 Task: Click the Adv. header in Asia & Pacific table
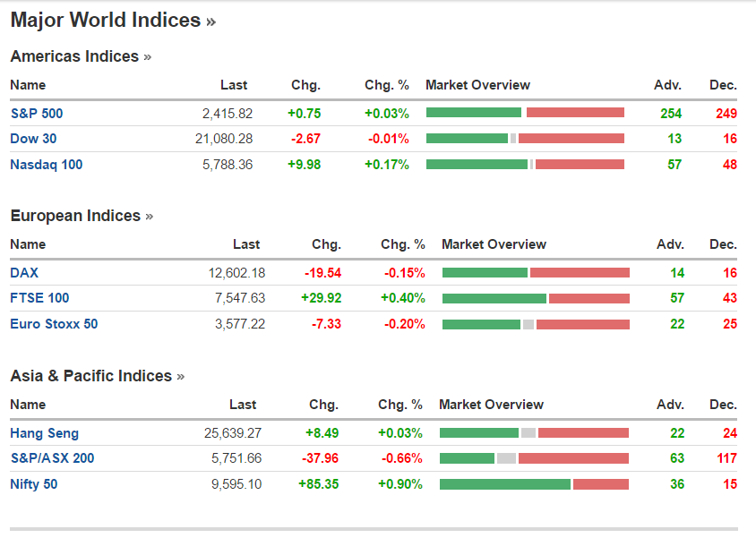[x=670, y=405]
